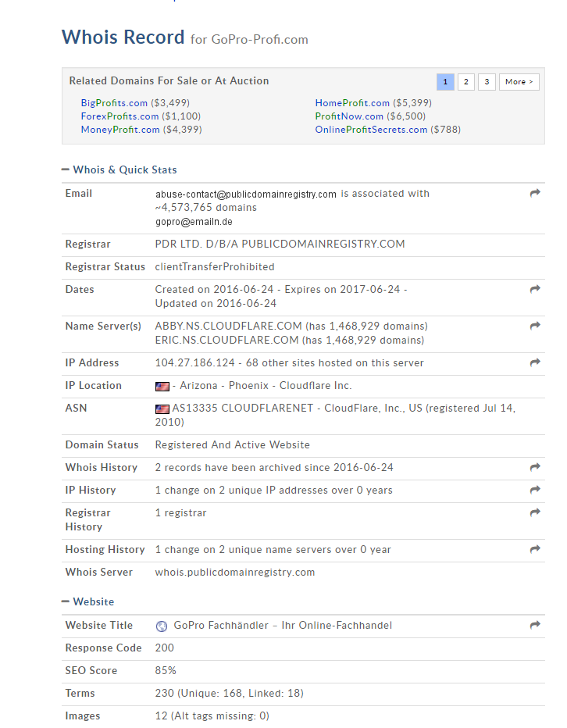
Task: Click 'Created on 2016-06-24' date text
Action: 214,290
